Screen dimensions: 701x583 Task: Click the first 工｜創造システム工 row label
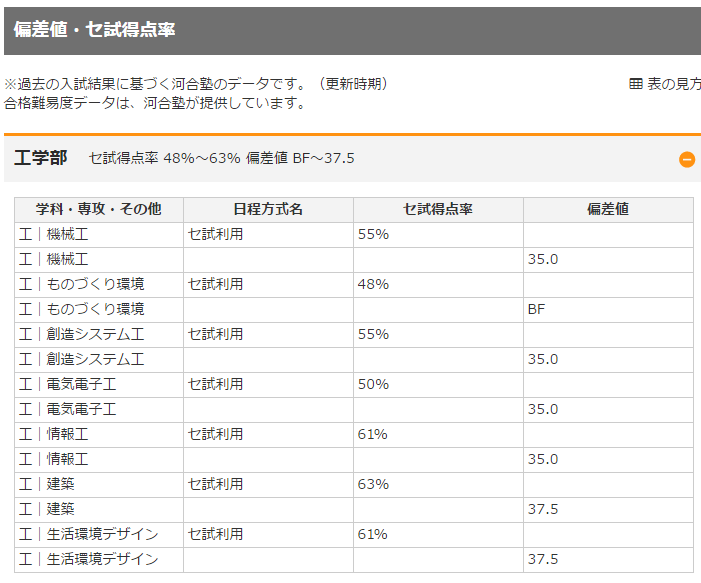(81, 334)
